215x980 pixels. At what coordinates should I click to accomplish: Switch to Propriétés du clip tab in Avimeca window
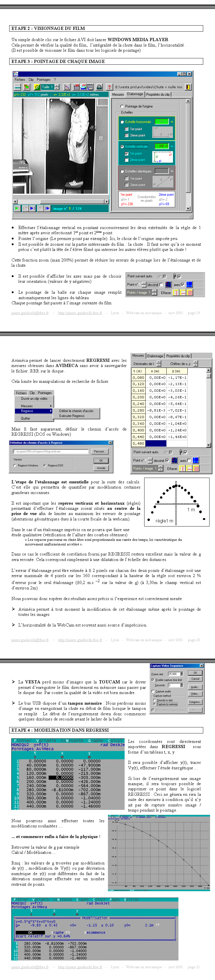pos(158,94)
